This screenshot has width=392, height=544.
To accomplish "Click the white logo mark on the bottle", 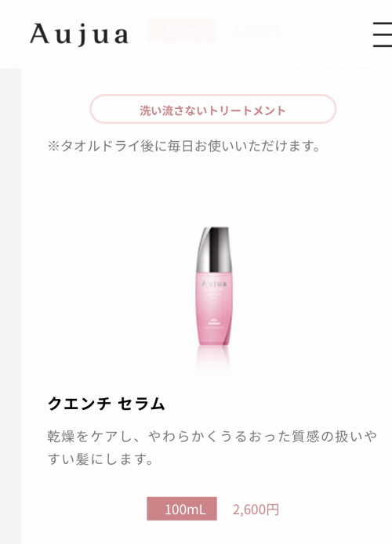I will 214,321.
